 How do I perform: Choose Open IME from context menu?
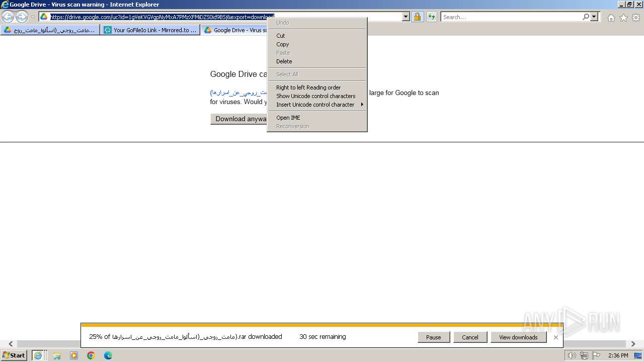coord(316,118)
